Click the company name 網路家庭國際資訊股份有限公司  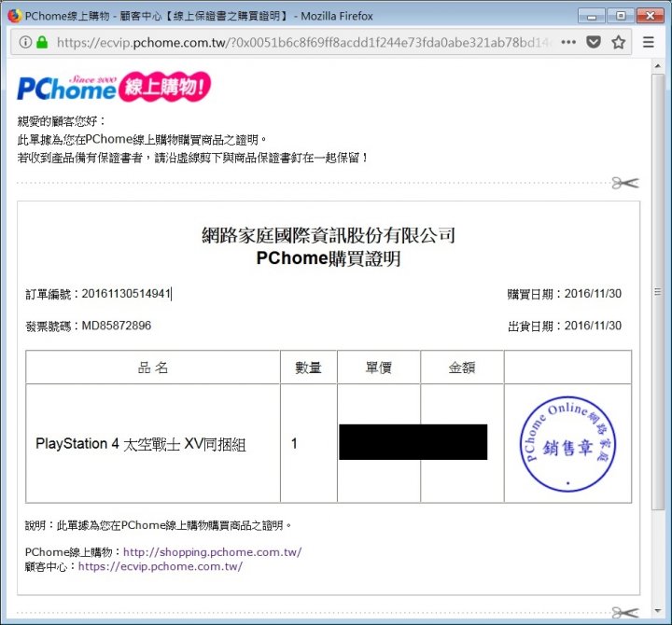coord(329,235)
